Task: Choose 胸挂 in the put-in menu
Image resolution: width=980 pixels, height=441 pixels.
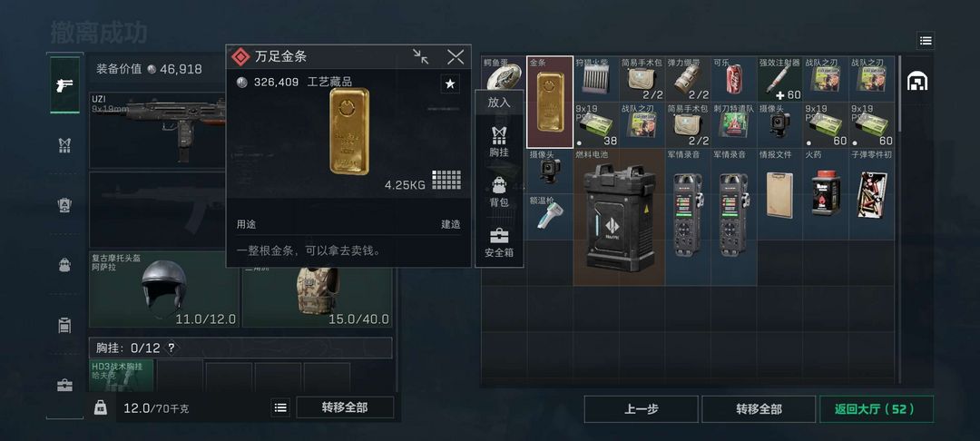Action: tap(499, 142)
